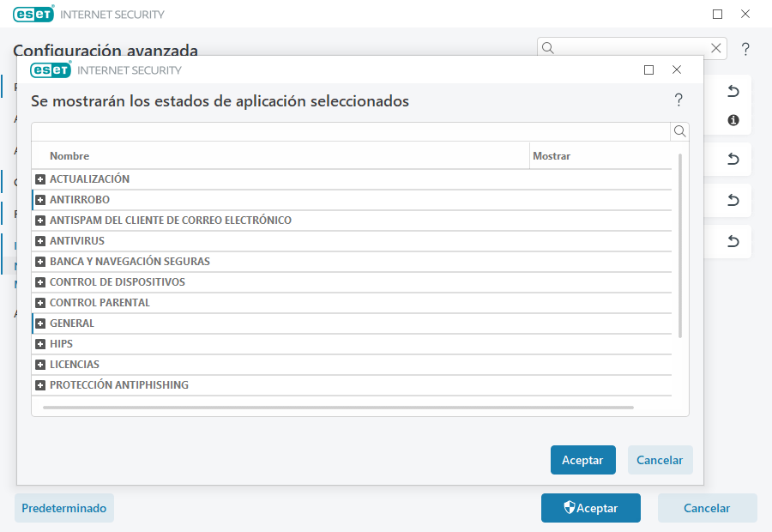Screen dimensions: 772x532
Task: Expand ANTISPAM DEL CLIENTE DE CORREO ELECTRÓNICO
Action: 40,221
